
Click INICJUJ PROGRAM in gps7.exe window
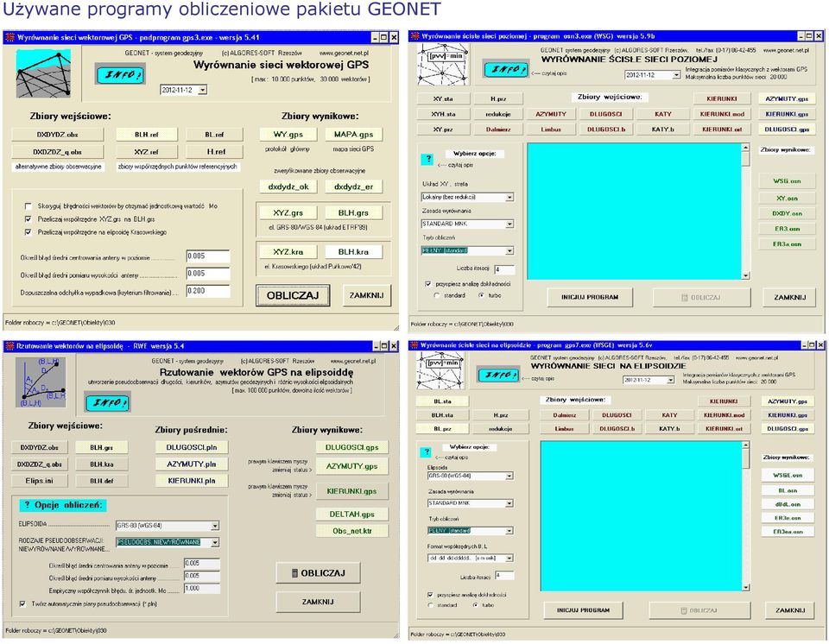(x=583, y=610)
